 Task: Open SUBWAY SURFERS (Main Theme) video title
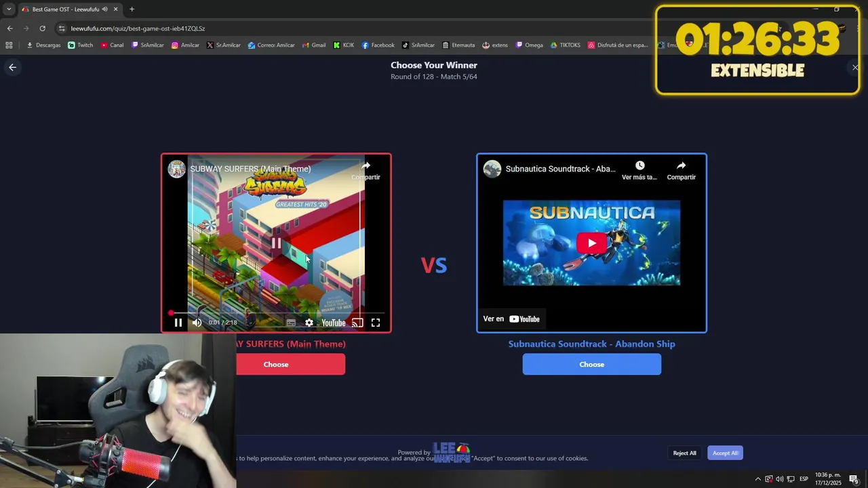pos(250,169)
